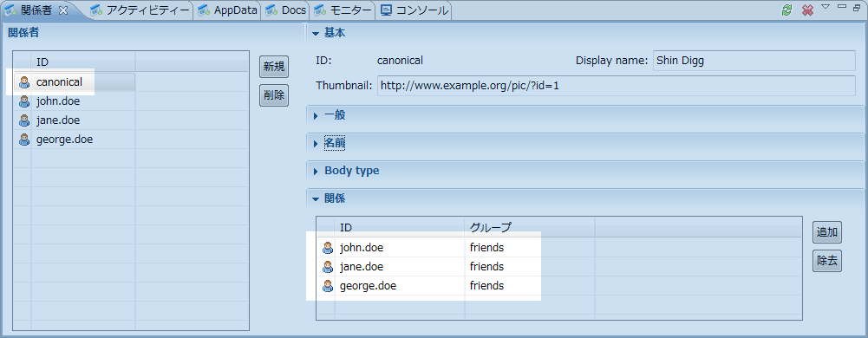Image resolution: width=868 pixels, height=338 pixels.
Task: Click friends group cell for john.doe
Action: 529,247
